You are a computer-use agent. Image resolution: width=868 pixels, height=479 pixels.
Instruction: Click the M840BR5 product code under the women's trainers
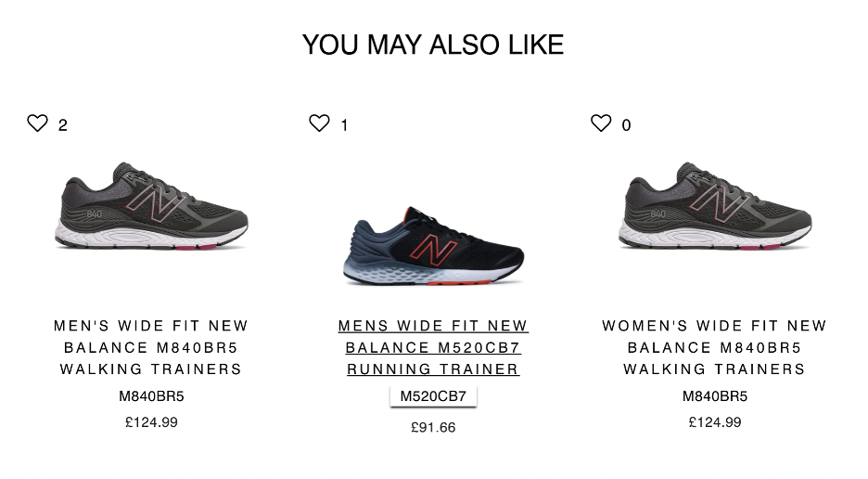[715, 396]
